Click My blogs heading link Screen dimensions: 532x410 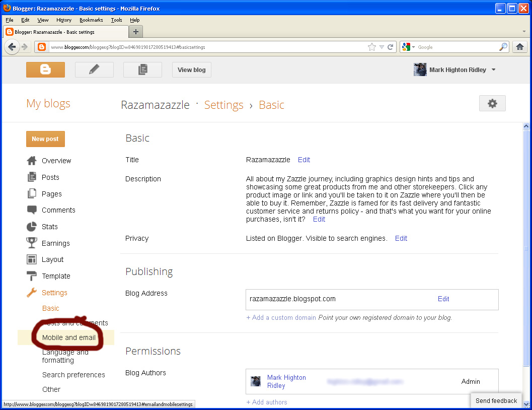(x=48, y=103)
